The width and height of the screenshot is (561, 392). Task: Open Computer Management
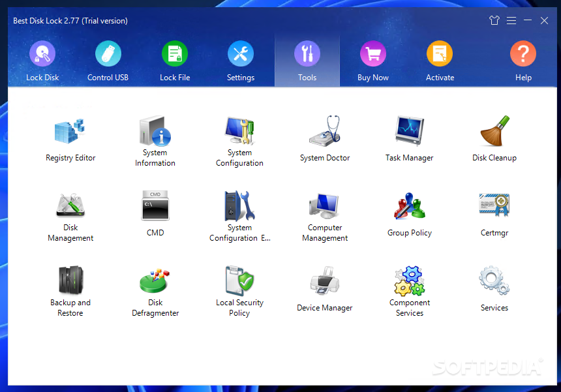click(x=324, y=217)
